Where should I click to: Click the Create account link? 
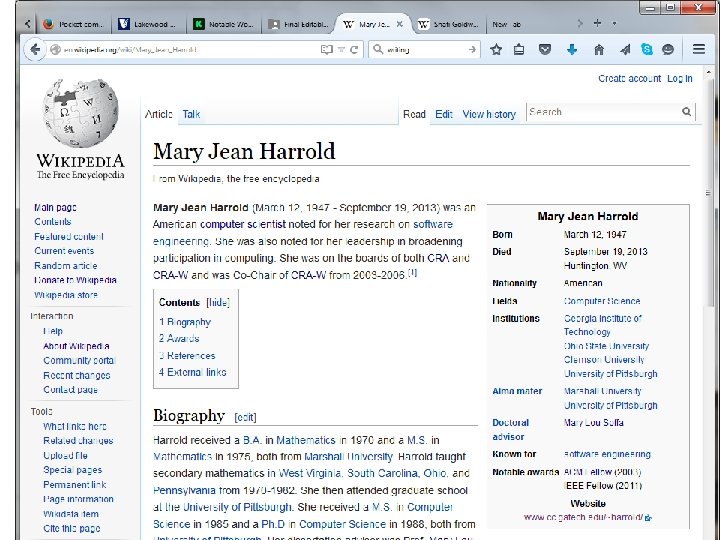[629, 79]
